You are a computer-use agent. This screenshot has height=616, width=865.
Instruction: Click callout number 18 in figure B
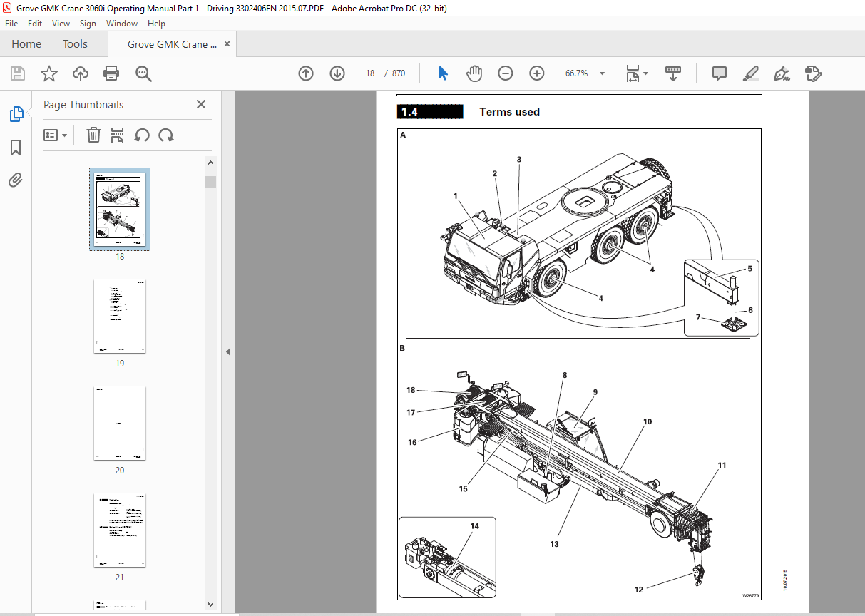coord(411,390)
